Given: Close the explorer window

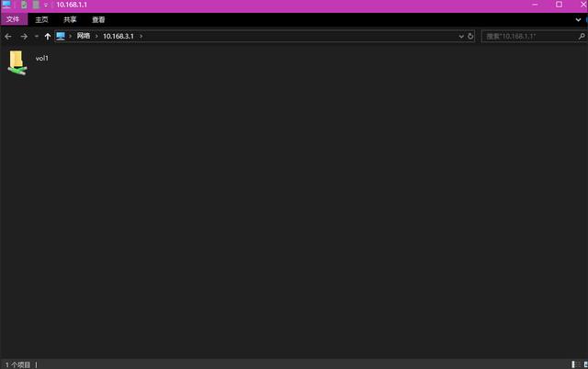Looking at the screenshot, I should (583, 5).
